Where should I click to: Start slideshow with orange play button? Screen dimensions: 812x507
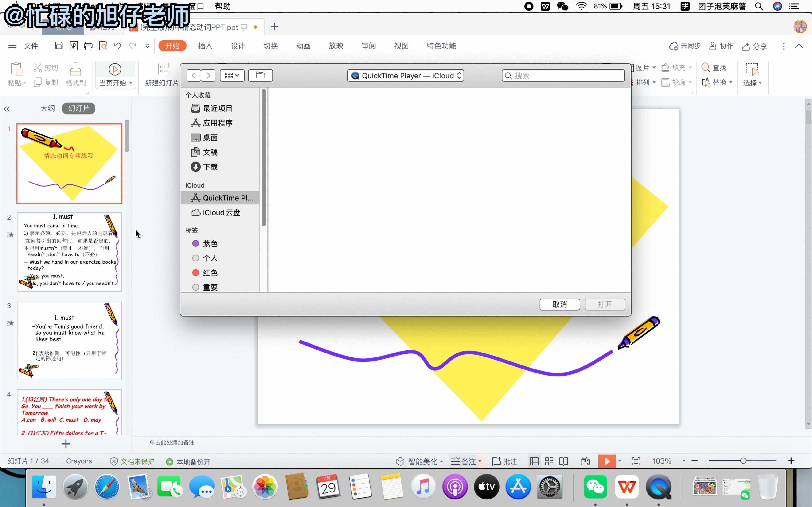pos(607,461)
